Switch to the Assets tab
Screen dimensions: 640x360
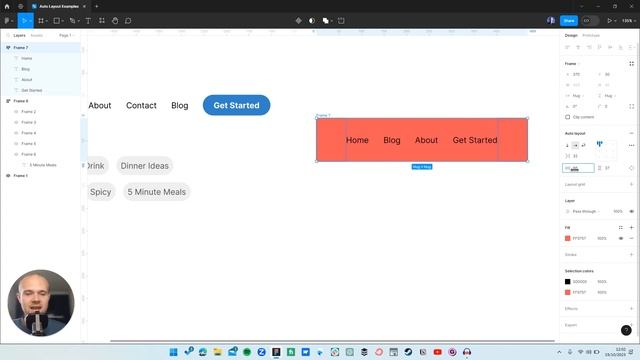point(37,36)
